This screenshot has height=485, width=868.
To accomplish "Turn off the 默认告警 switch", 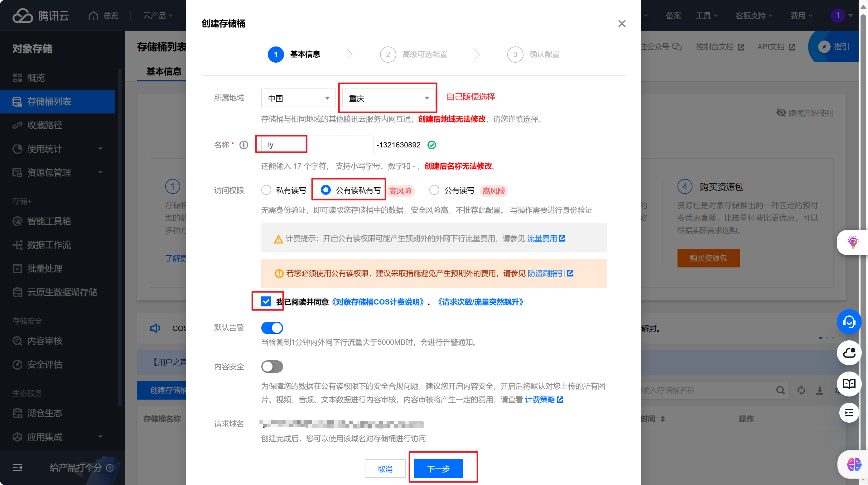I will point(272,328).
